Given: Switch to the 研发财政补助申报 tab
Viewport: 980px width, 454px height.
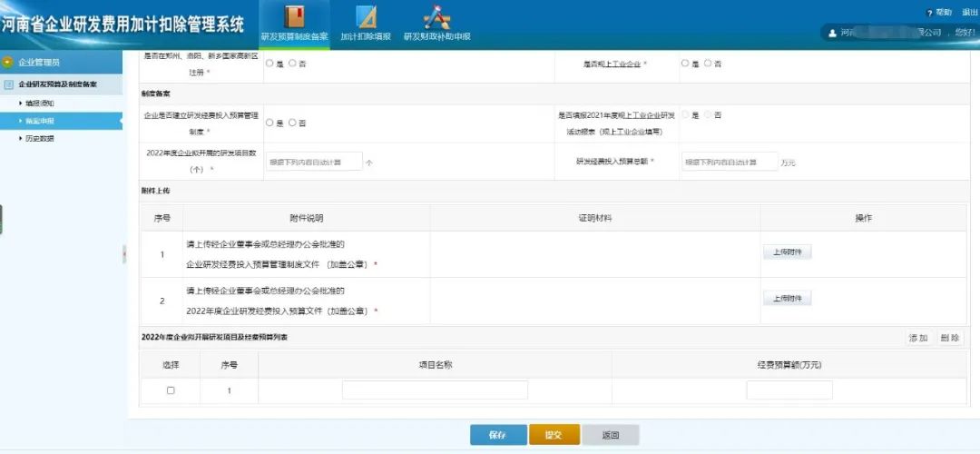Looking at the screenshot, I should coord(436,36).
